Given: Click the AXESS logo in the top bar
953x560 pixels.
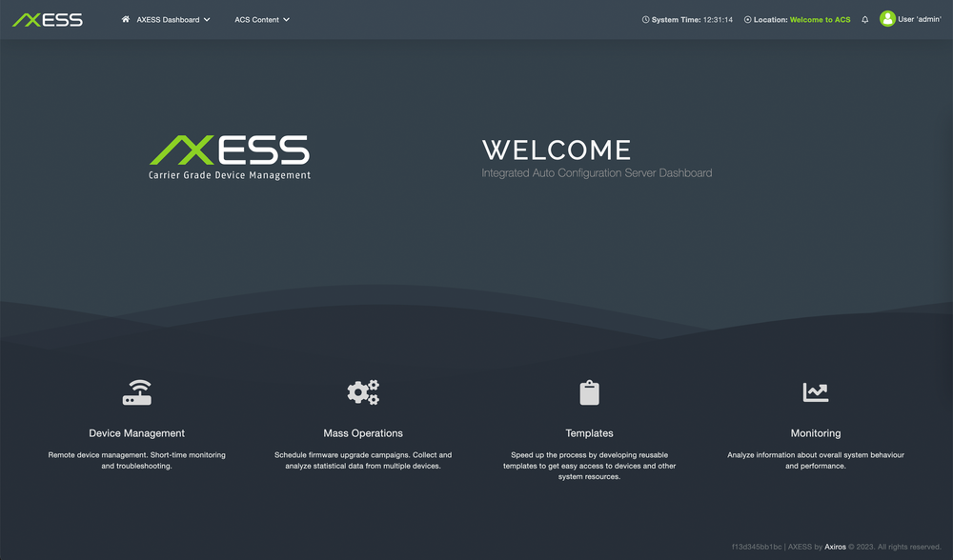Looking at the screenshot, I should tap(47, 18).
